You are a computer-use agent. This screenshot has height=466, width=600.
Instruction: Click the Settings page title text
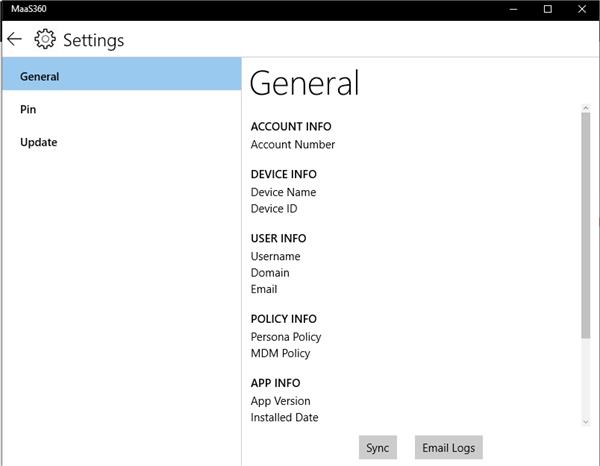tap(93, 41)
